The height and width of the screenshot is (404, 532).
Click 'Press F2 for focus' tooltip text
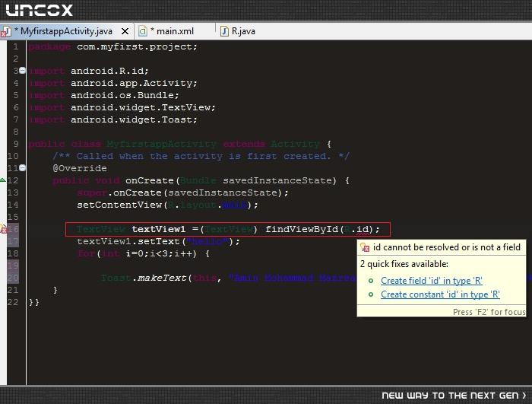point(489,312)
